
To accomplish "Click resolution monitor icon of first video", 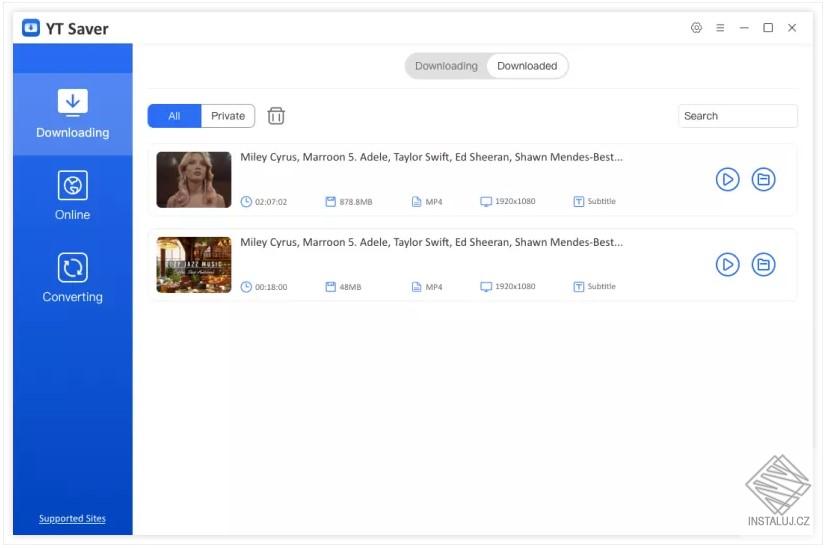I will [x=486, y=201].
